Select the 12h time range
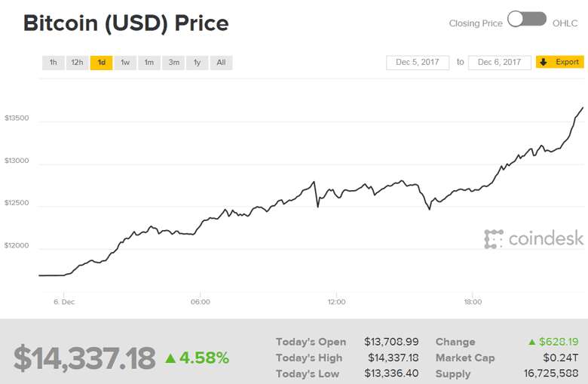Screen dimensions: 588x384 coord(77,63)
